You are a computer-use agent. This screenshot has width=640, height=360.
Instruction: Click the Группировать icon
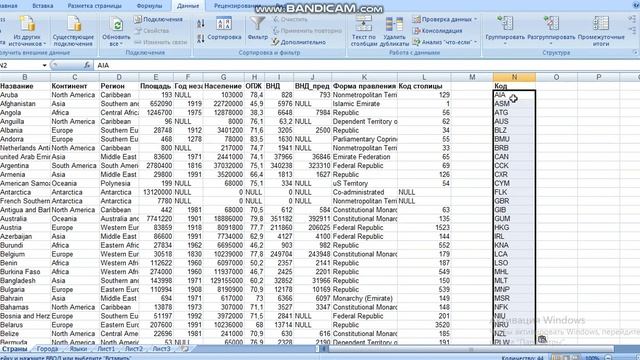[505, 23]
